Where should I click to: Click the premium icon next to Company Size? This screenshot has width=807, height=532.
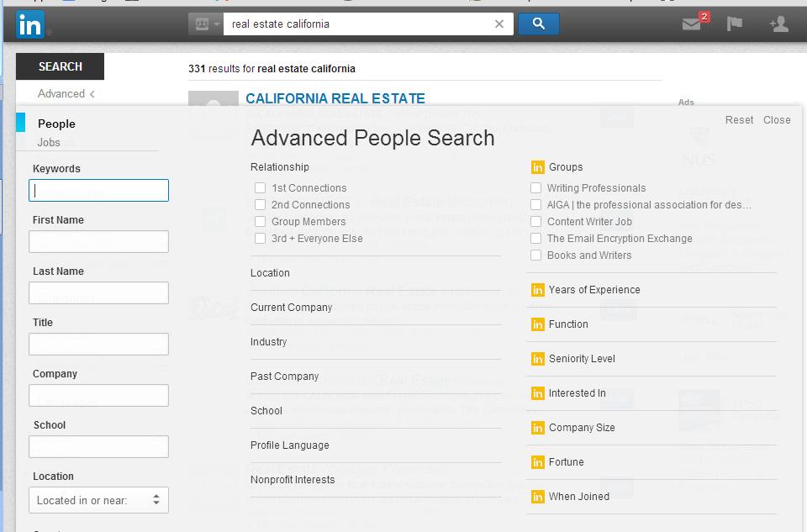[x=537, y=428]
